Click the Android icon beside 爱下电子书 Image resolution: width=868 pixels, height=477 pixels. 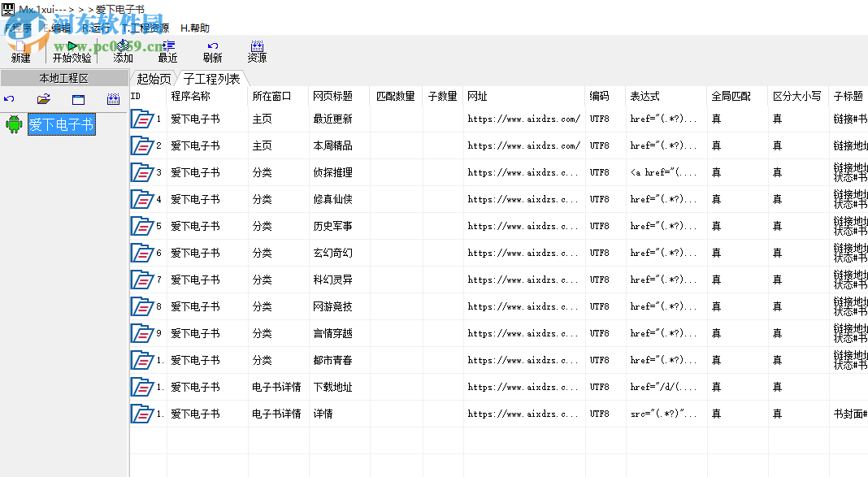click(x=13, y=124)
